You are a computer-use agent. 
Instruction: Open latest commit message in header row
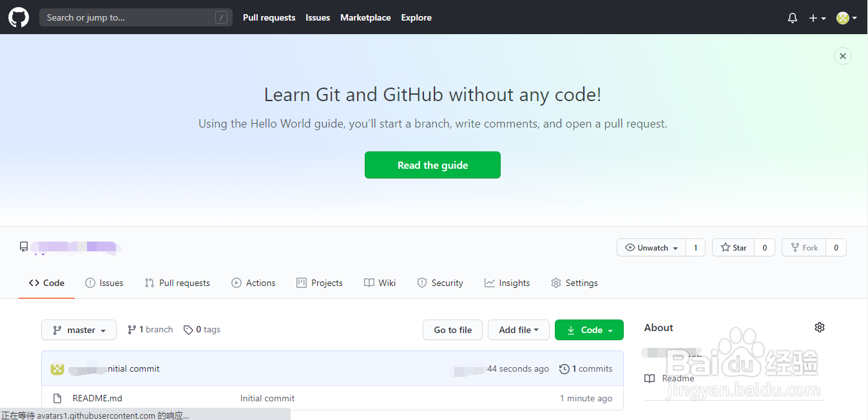(x=134, y=369)
